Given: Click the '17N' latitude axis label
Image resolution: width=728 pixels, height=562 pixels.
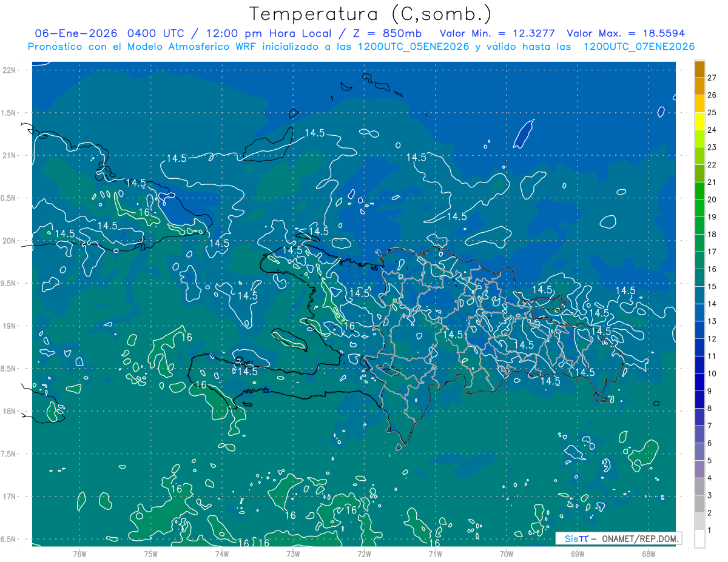Looking at the screenshot, I should 10,497.
